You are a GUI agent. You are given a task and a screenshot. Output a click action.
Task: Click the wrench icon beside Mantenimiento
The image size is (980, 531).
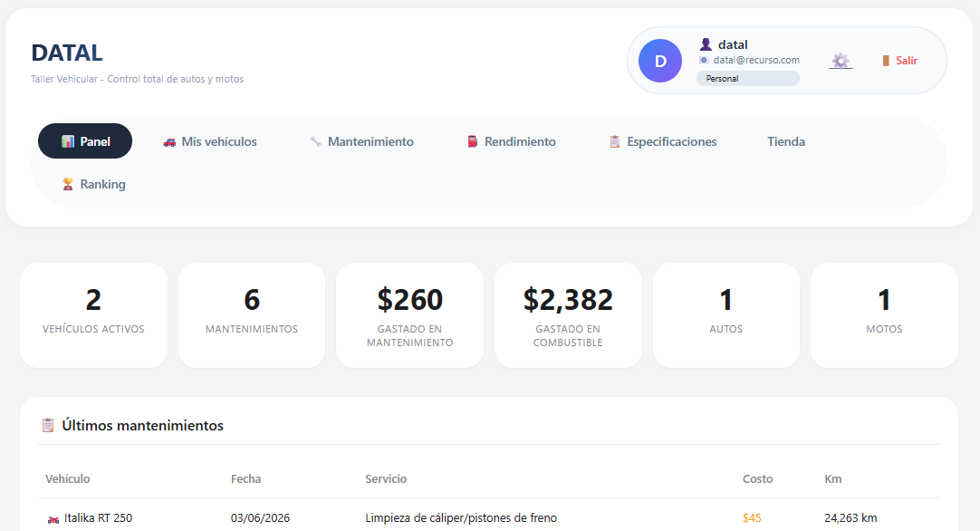tap(315, 142)
